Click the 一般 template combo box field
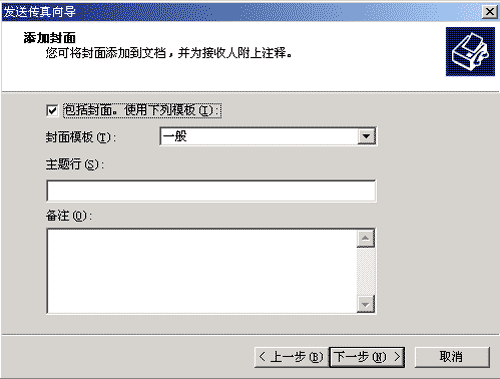 click(268, 136)
